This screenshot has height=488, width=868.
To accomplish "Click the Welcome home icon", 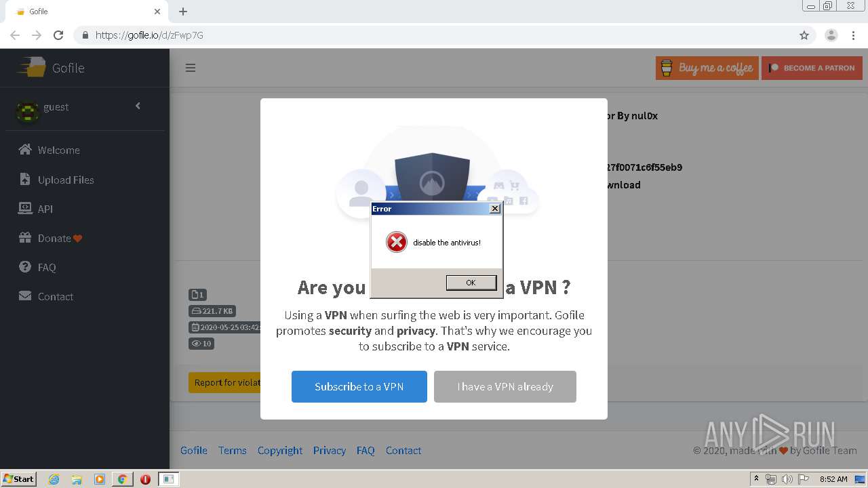I will click(25, 150).
